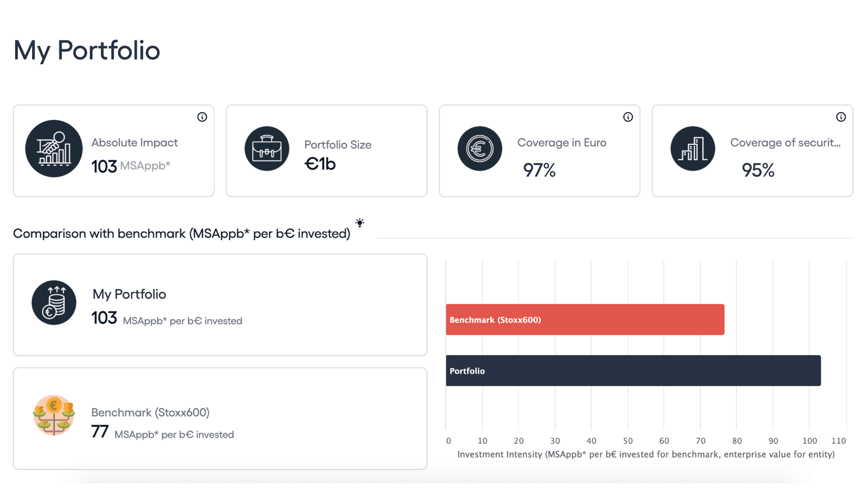
Task: Select the red Benchmark (Stoxx600) bar
Action: [585, 320]
